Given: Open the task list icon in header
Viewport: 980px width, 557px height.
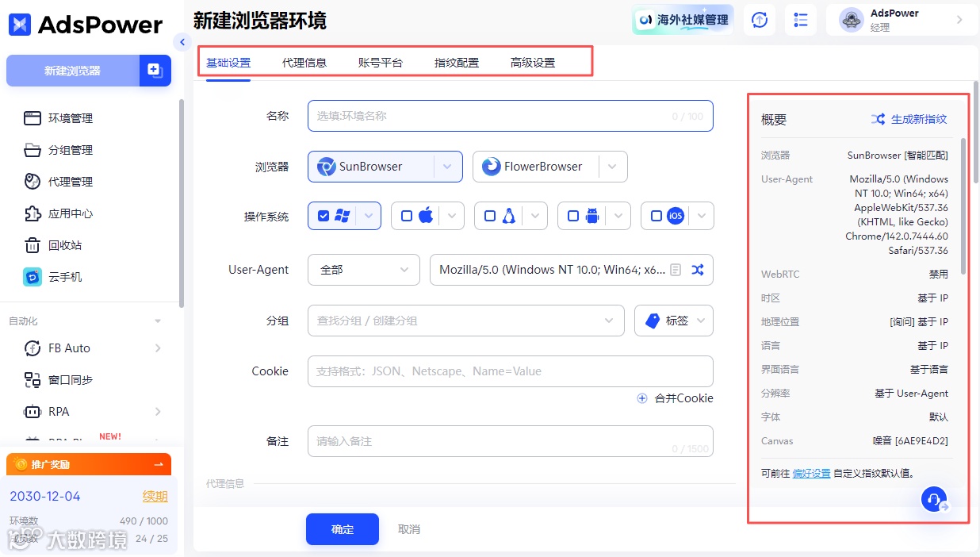Looking at the screenshot, I should pyautogui.click(x=801, y=20).
